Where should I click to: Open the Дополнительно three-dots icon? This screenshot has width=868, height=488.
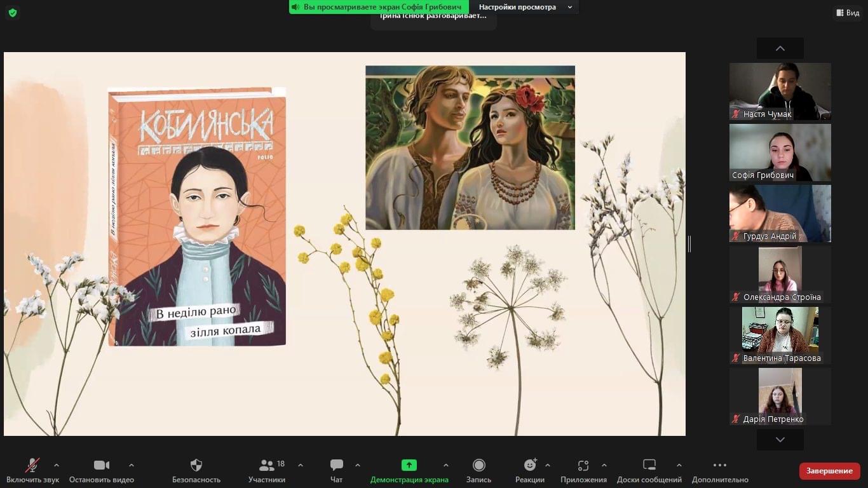(x=720, y=465)
